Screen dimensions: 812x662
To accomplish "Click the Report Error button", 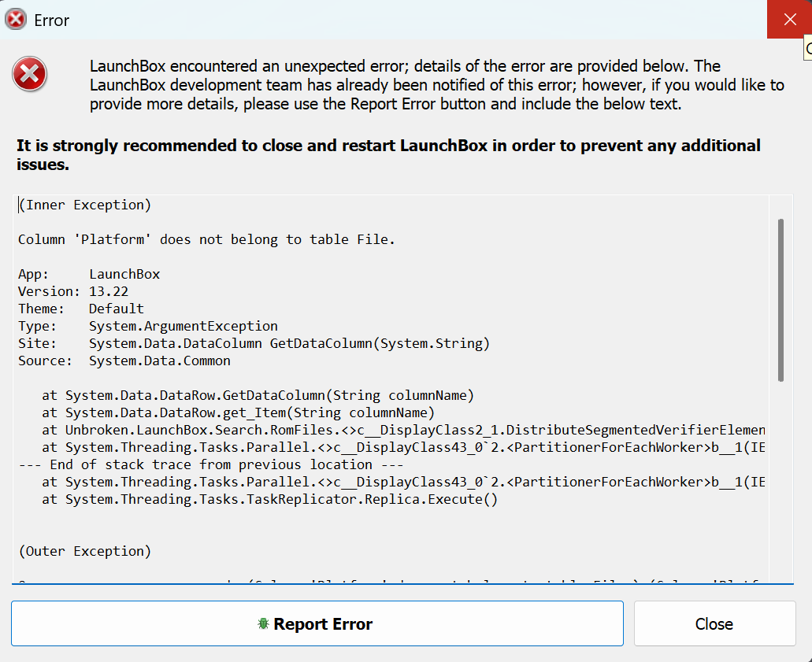I will click(317, 623).
